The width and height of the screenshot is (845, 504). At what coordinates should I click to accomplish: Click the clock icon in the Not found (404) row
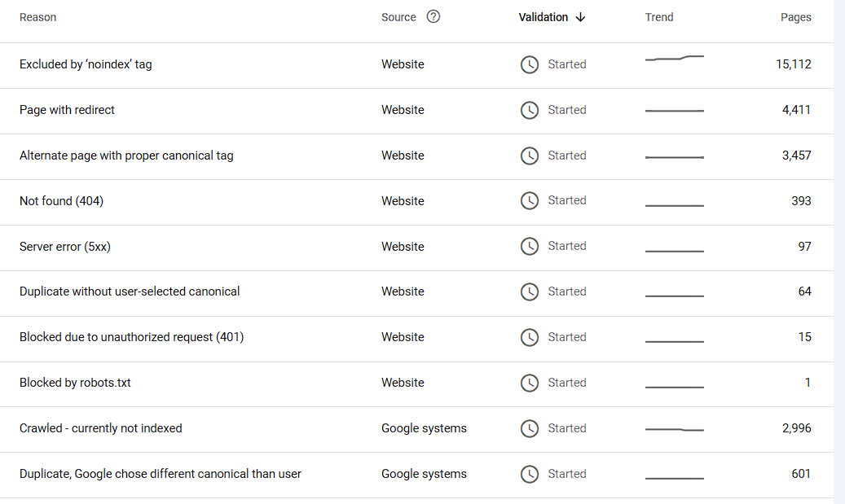click(530, 200)
